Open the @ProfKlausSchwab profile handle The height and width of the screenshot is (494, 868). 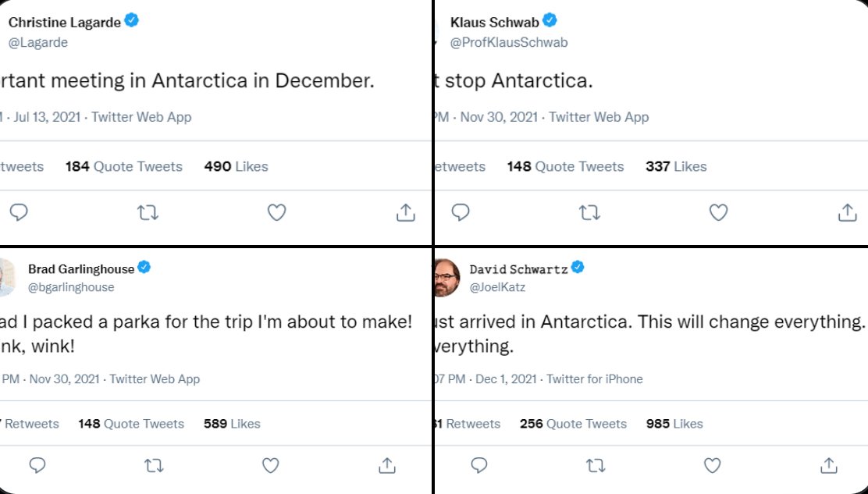[509, 42]
